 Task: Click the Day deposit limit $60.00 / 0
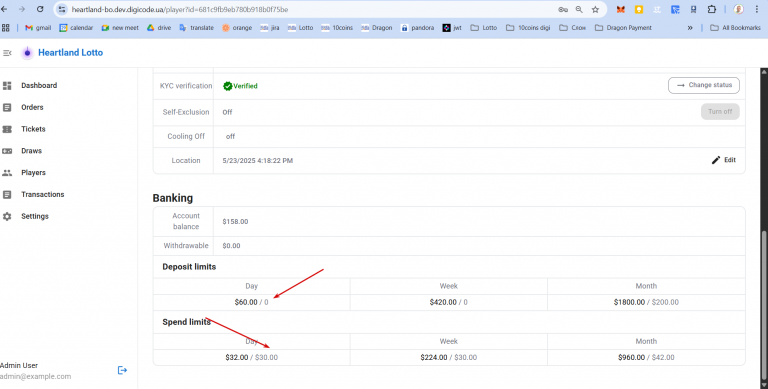point(251,302)
